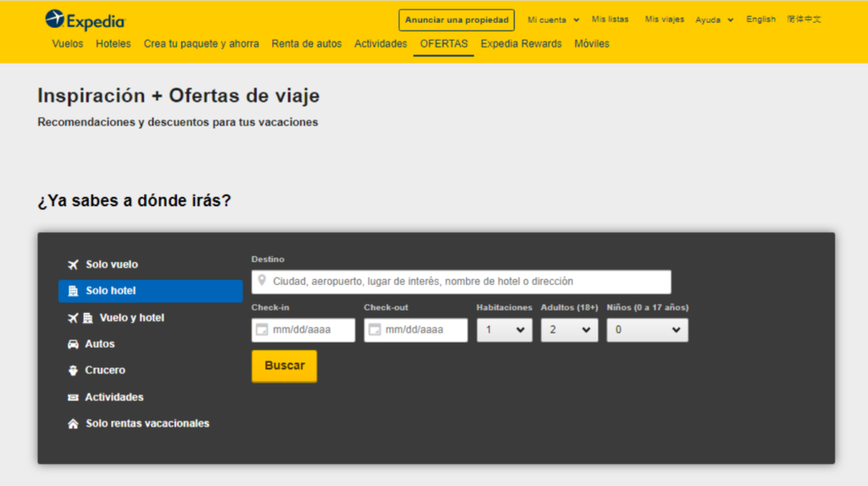Viewport: 868px width, 486px height.
Task: Switch language to English
Action: coord(760,20)
